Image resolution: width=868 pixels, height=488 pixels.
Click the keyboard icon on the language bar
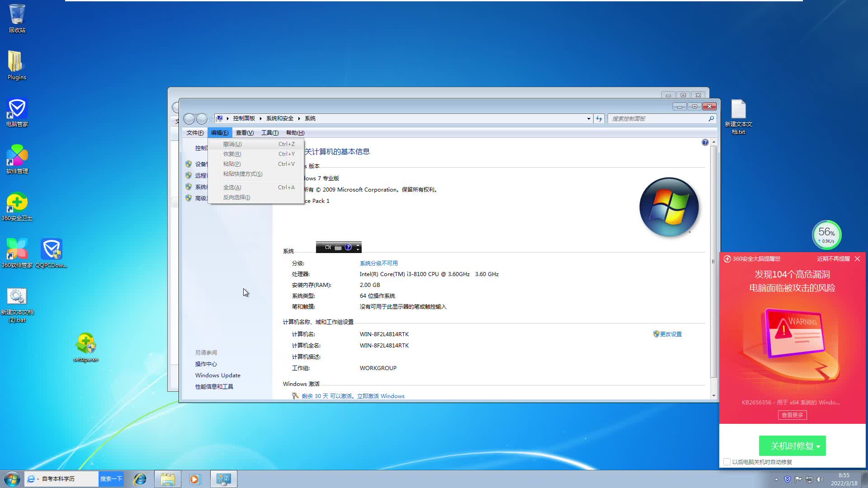[x=338, y=248]
